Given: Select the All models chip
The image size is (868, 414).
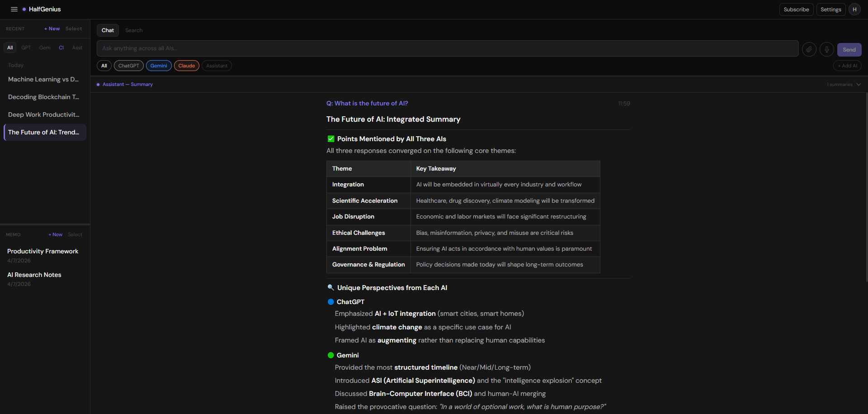Looking at the screenshot, I should [x=104, y=66].
